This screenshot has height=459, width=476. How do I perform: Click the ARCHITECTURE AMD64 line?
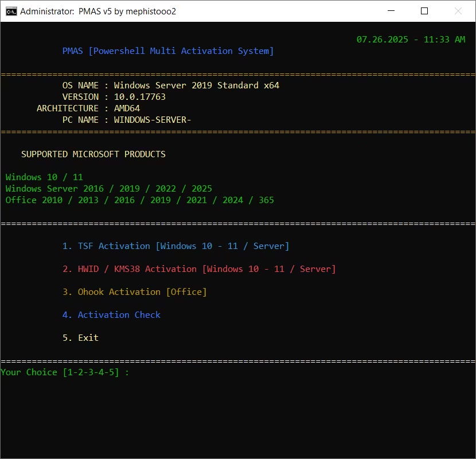tap(88, 108)
